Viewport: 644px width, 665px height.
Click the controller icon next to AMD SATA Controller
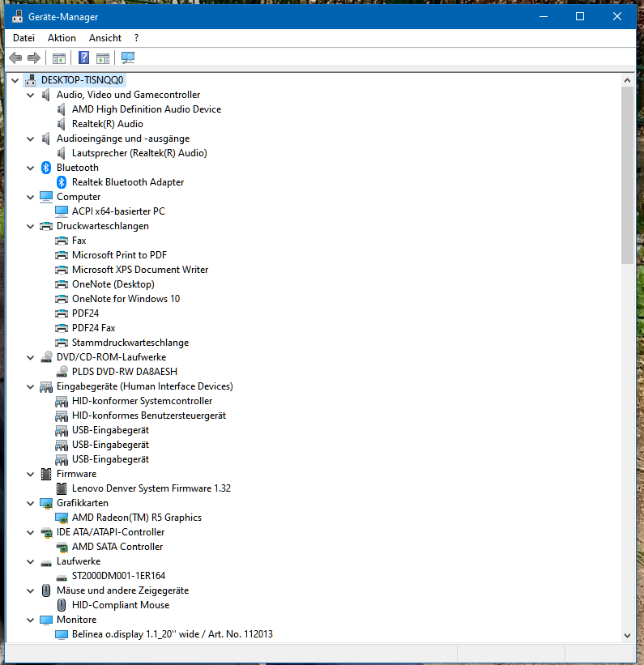tap(62, 547)
